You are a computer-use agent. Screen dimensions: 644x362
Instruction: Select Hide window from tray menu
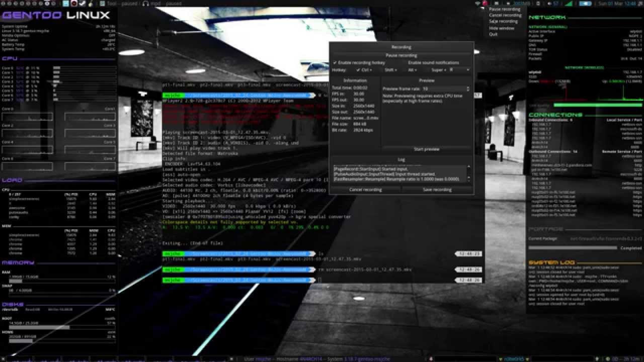point(502,28)
